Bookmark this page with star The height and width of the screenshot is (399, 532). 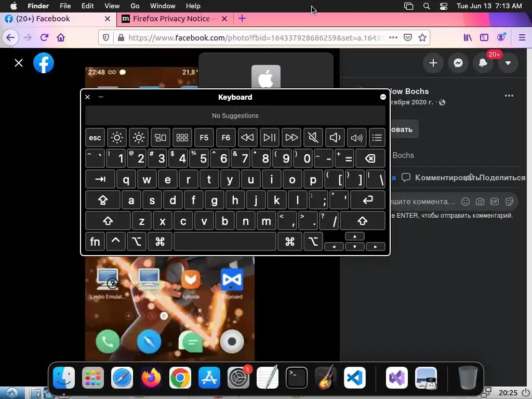422,37
